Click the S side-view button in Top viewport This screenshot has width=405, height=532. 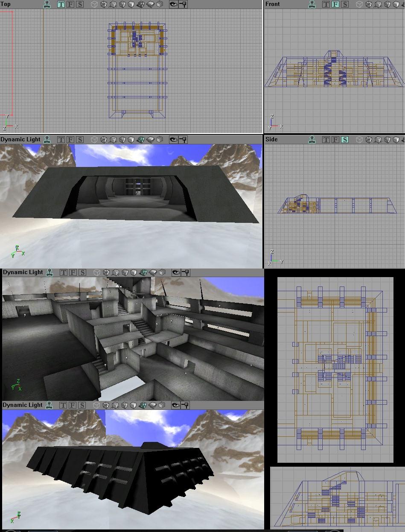pos(79,4)
